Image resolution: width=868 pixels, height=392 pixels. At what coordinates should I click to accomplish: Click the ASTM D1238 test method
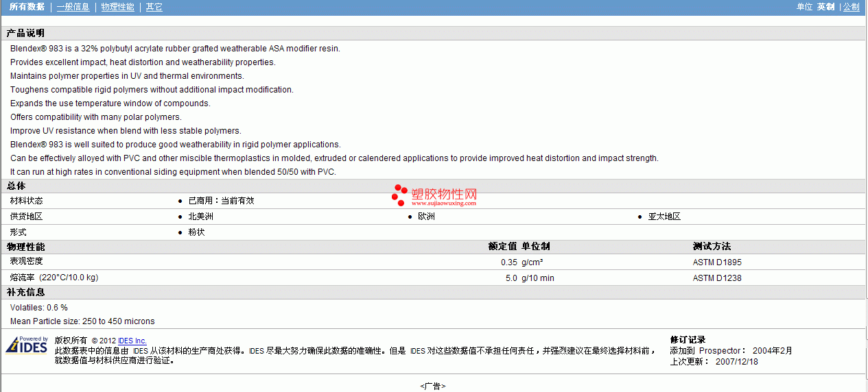click(x=717, y=278)
